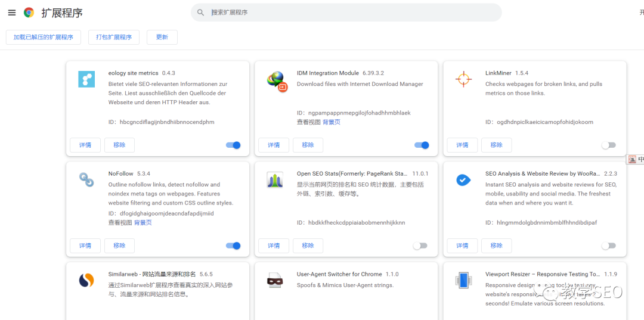Open 详情 for IDM Integration Module

point(274,145)
